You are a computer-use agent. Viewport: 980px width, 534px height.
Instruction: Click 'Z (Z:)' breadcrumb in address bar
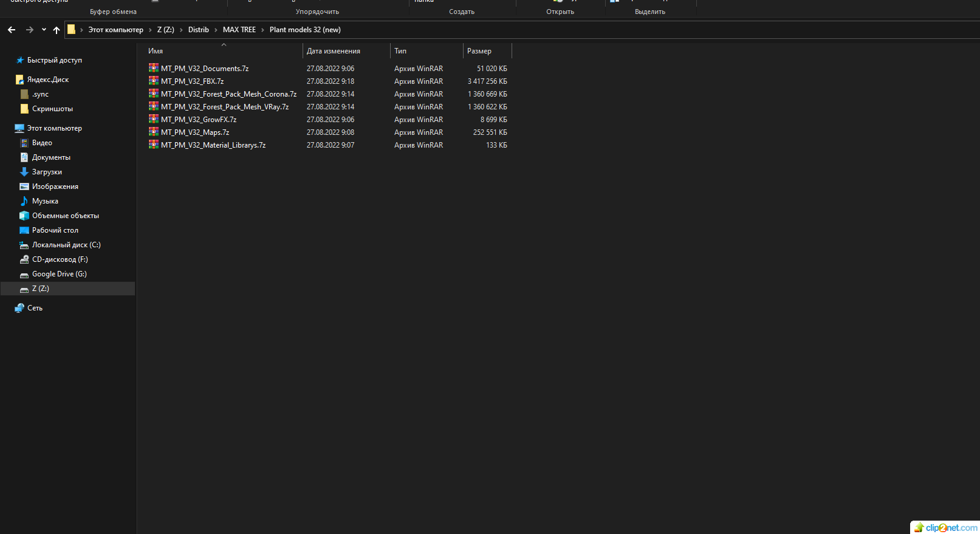click(165, 30)
